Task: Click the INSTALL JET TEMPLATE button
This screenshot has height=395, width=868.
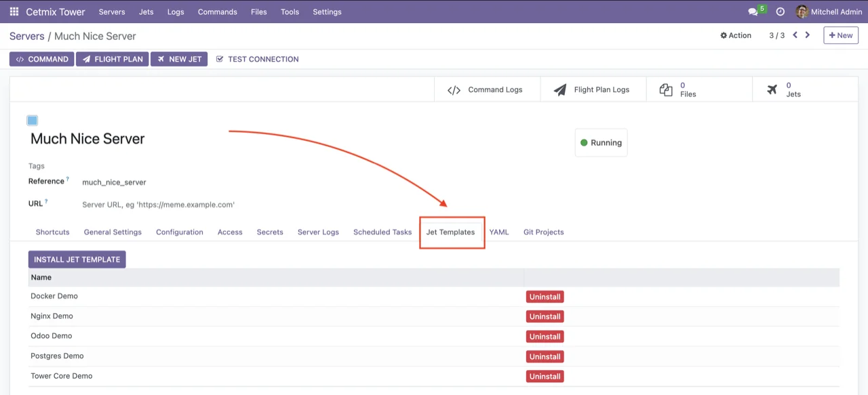Action: pyautogui.click(x=77, y=259)
